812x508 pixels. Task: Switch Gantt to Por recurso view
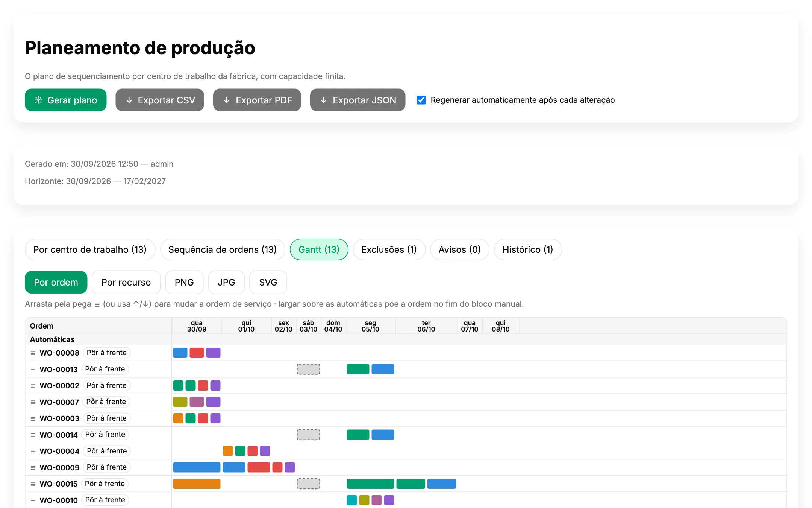126,282
